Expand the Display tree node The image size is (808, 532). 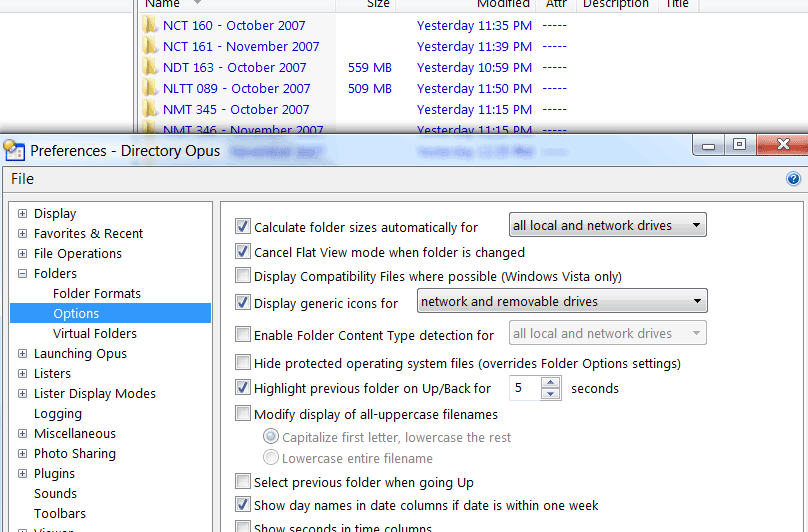(x=22, y=213)
